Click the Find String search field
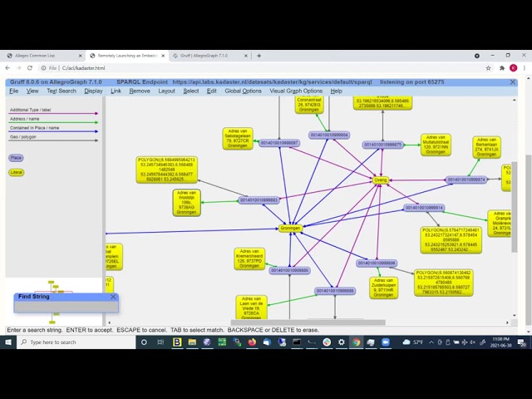 pos(66,307)
